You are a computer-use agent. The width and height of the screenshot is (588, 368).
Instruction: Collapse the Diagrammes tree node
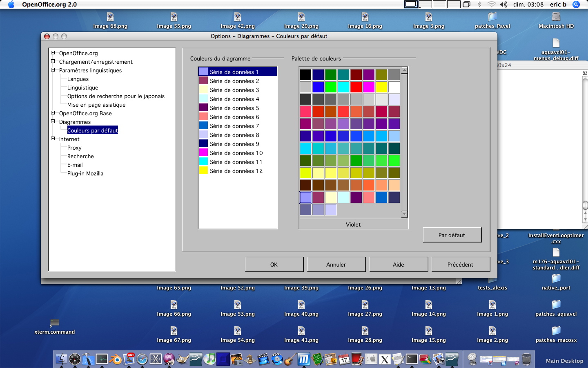tap(53, 121)
